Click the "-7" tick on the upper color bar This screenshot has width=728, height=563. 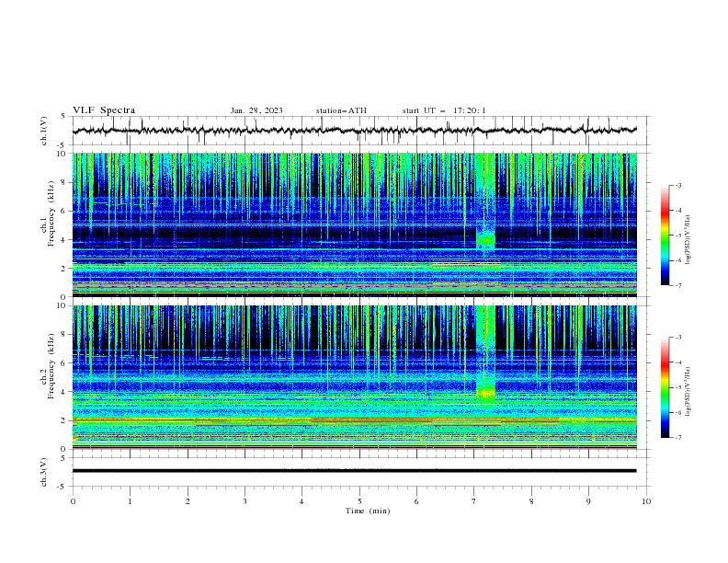pyautogui.click(x=677, y=285)
